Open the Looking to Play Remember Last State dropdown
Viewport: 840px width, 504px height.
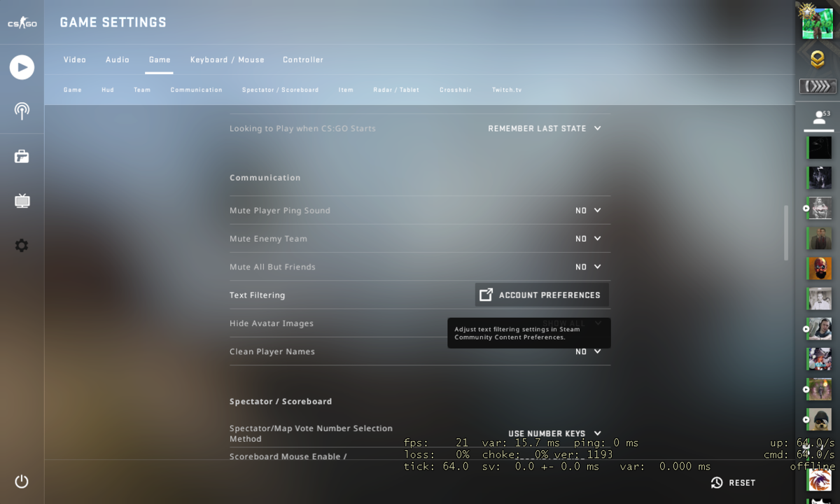click(x=545, y=128)
